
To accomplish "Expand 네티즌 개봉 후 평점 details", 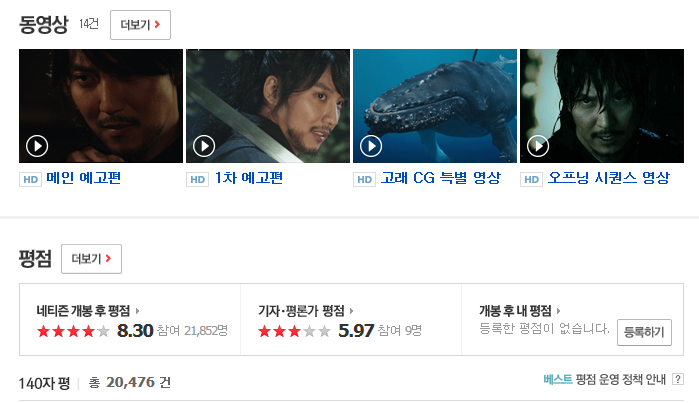I will coord(88,310).
